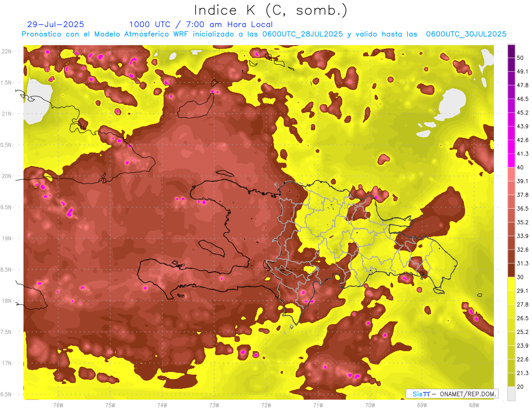Screen dimensions: 532x411
Task: Click the longitude axis label "74W"
Action: point(162,405)
